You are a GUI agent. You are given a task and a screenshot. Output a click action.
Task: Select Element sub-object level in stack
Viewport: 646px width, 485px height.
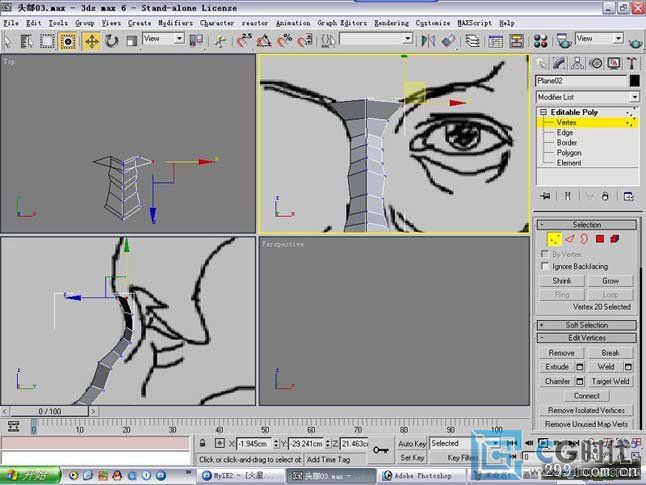click(569, 163)
